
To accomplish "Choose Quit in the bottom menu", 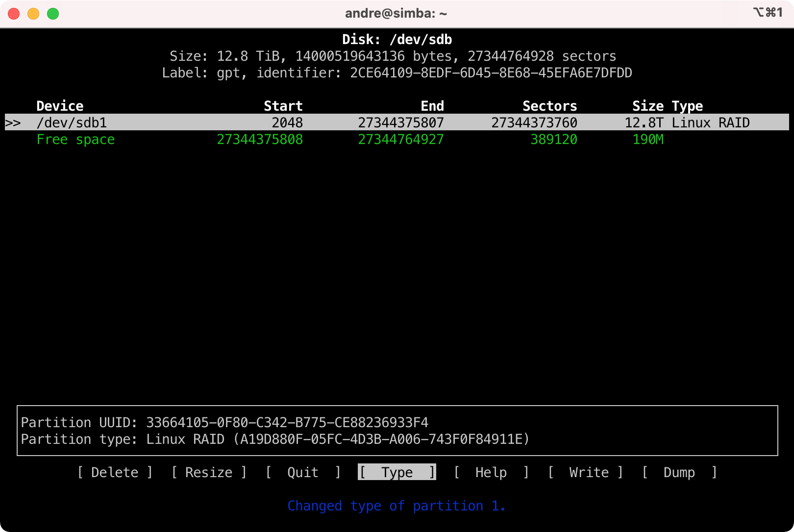I will pos(302,472).
